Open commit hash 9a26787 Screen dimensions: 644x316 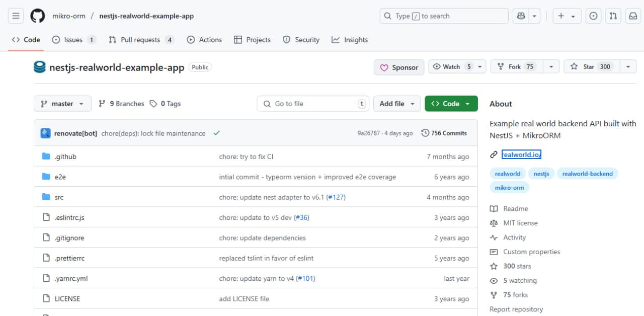[x=369, y=133]
